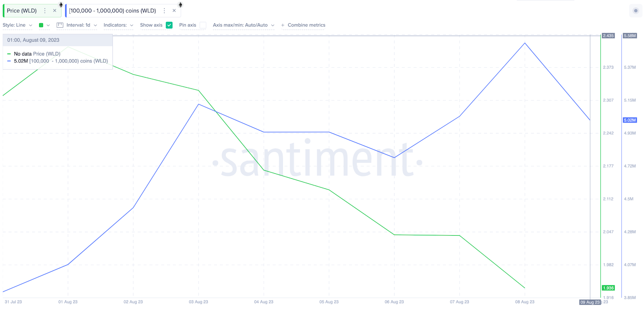Click Ethereum icon above Price (WLD) tab
The height and width of the screenshot is (309, 644).
pyautogui.click(x=61, y=5)
